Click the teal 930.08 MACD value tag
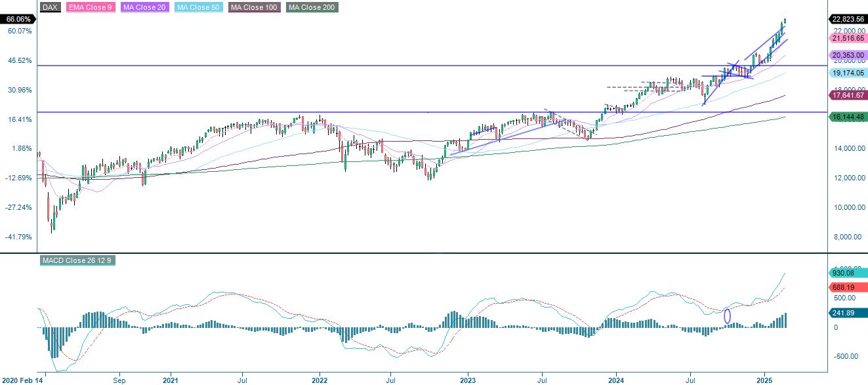 pos(846,273)
